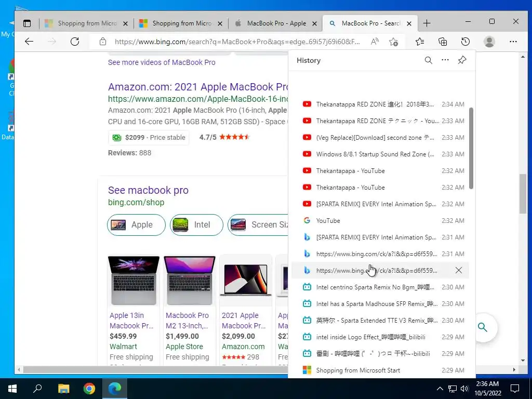Open network status tray icon

click(453, 389)
